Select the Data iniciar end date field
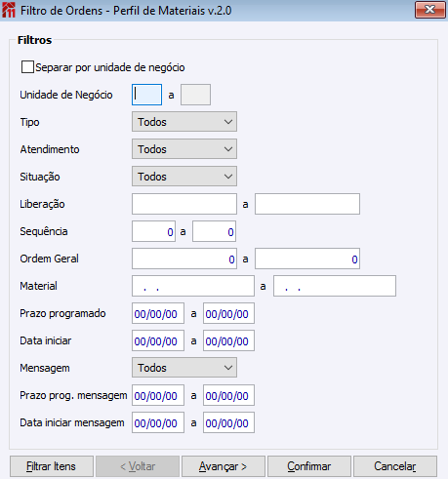Screen dimensions: 448x479 coord(228,340)
